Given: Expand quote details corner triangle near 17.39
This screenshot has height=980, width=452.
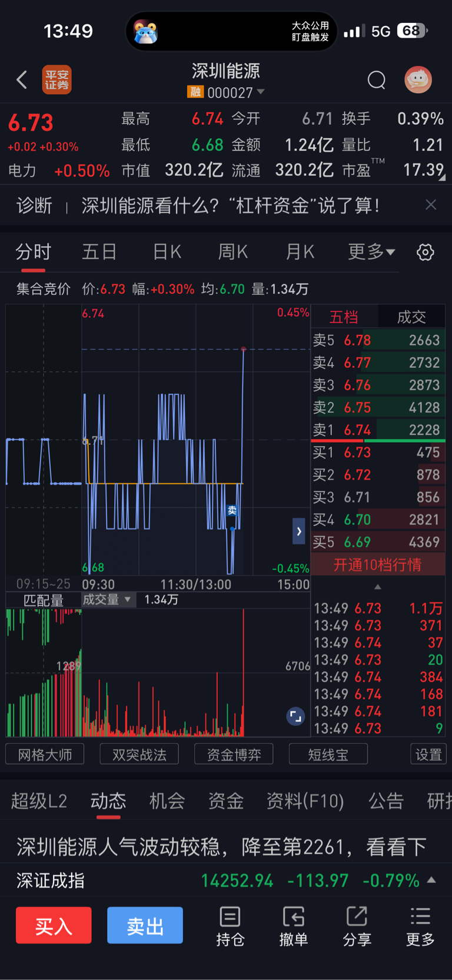Looking at the screenshot, I should (442, 177).
